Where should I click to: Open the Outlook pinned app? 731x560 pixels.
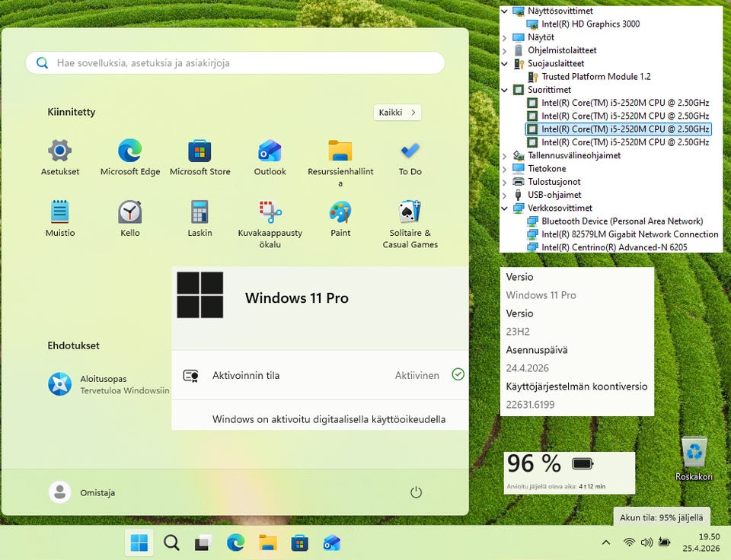[x=270, y=157]
